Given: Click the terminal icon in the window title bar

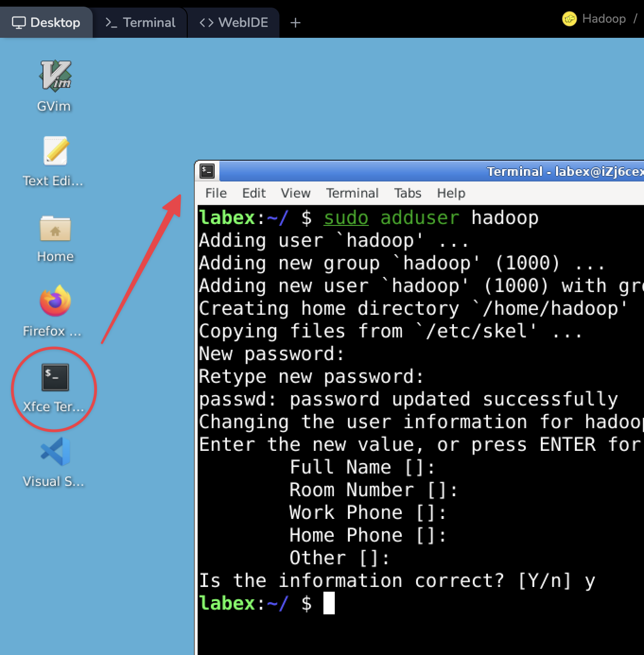Looking at the screenshot, I should [207, 171].
